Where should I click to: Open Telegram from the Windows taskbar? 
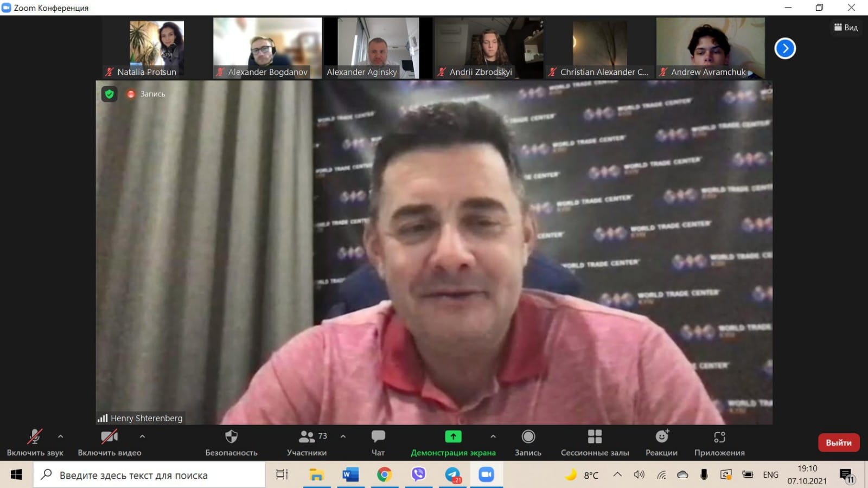tap(453, 475)
